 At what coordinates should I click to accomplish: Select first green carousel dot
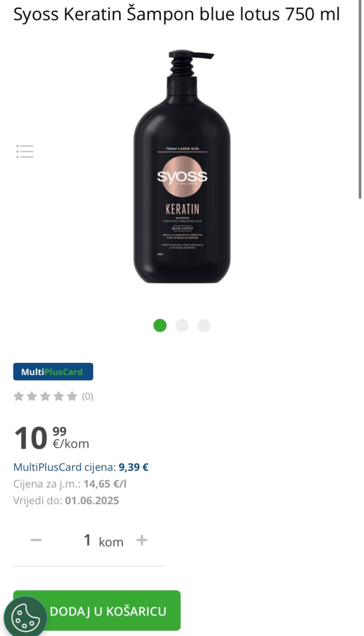(160, 325)
